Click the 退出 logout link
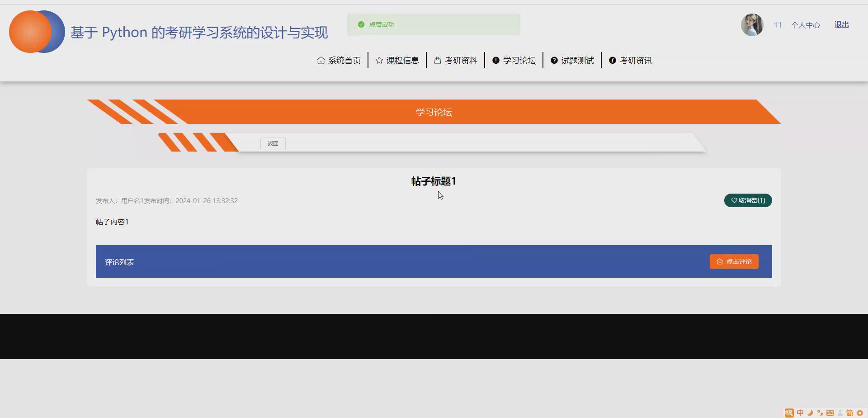868x418 pixels. pos(841,25)
